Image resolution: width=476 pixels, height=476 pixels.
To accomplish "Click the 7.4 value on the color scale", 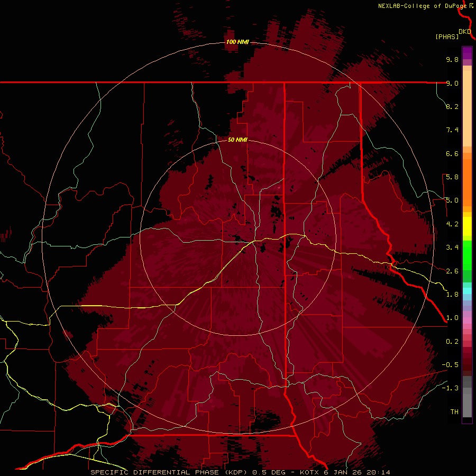I will [x=452, y=130].
